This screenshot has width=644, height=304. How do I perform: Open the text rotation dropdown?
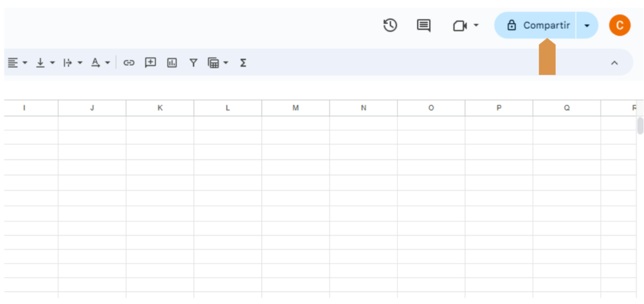coord(100,63)
